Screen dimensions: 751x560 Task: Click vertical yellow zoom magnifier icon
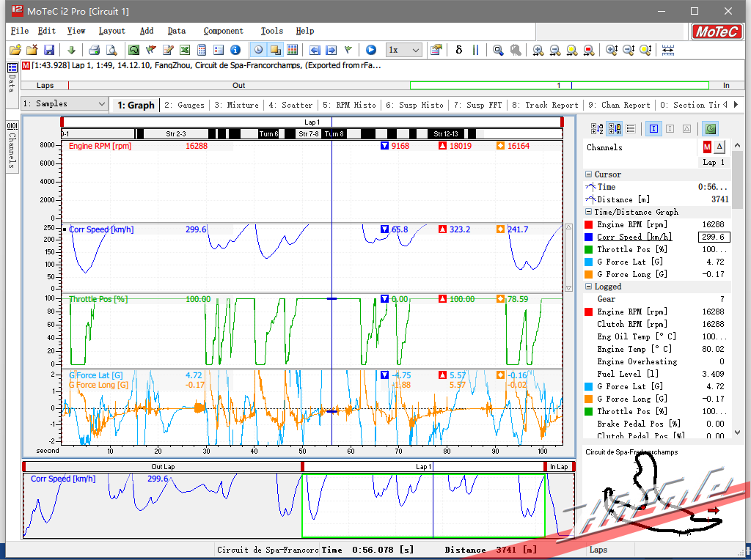[645, 50]
